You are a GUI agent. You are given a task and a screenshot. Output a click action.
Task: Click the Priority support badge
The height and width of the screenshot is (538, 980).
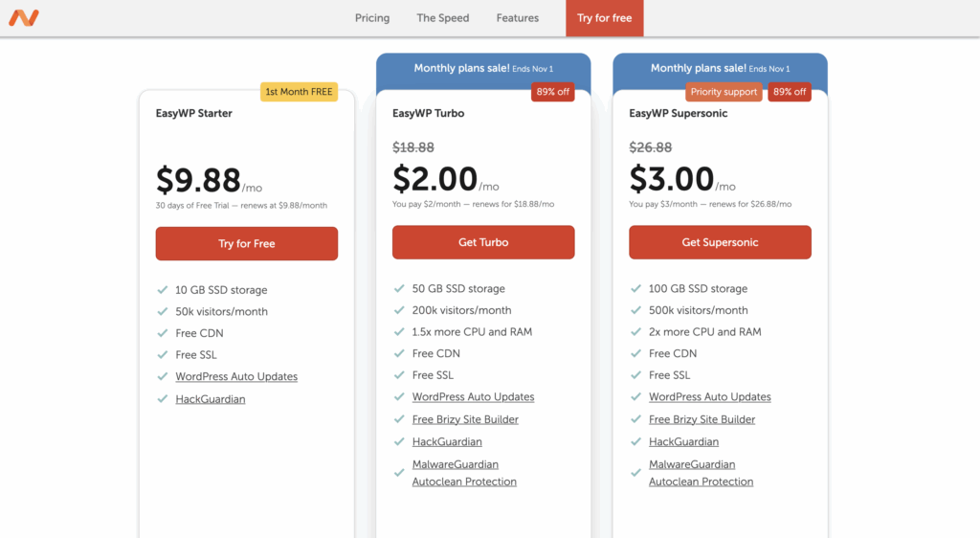point(724,92)
